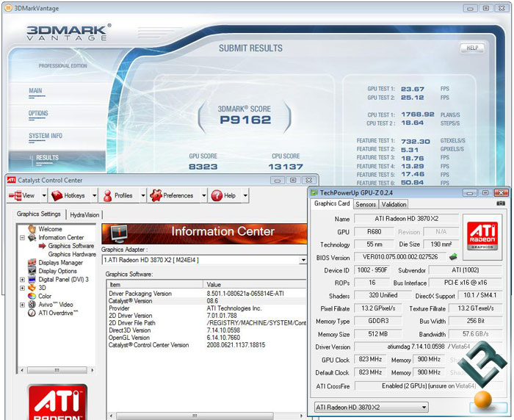
Task: Open the Profiles dropdown arrow
Action: 143,196
